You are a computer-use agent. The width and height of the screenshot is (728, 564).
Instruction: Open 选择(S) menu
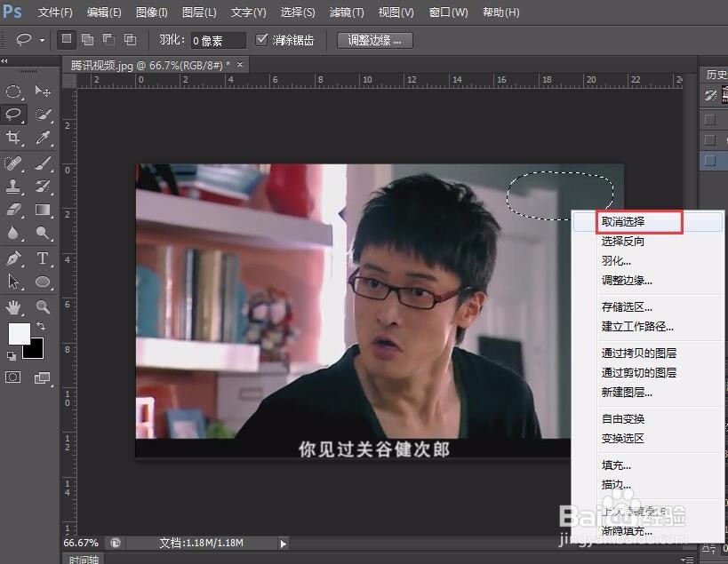[298, 12]
